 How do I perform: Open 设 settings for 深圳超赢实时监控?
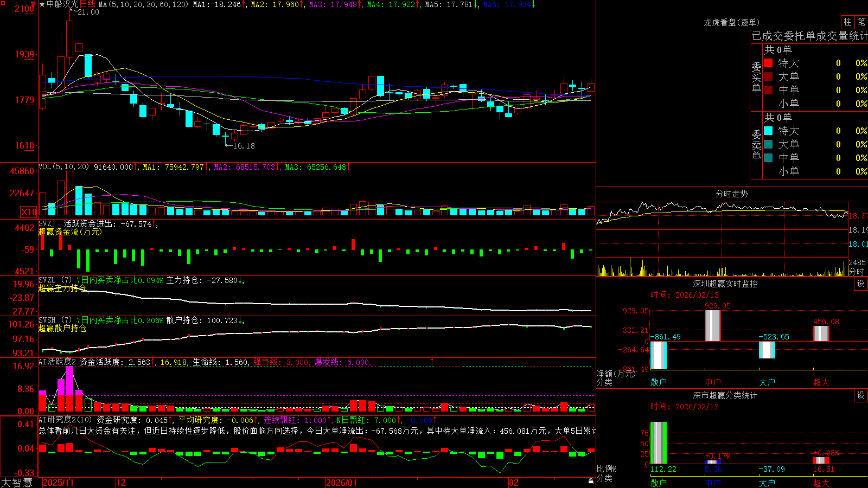(x=861, y=284)
